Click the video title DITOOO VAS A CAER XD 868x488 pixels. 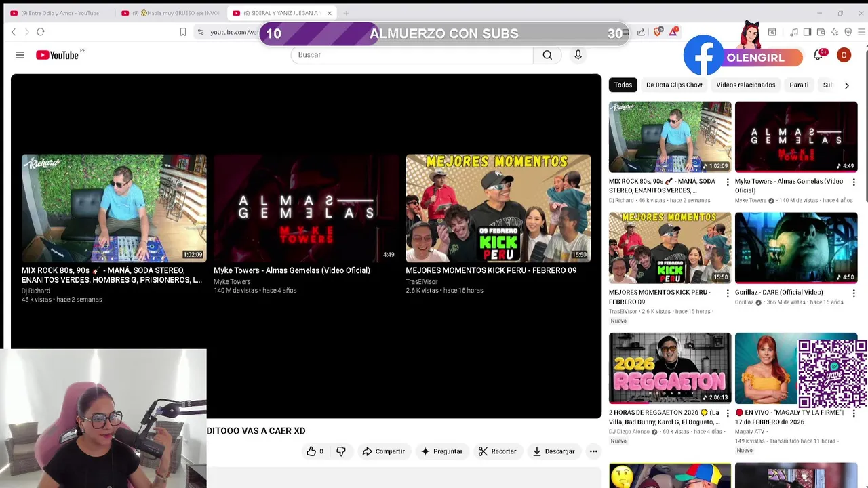(256, 431)
